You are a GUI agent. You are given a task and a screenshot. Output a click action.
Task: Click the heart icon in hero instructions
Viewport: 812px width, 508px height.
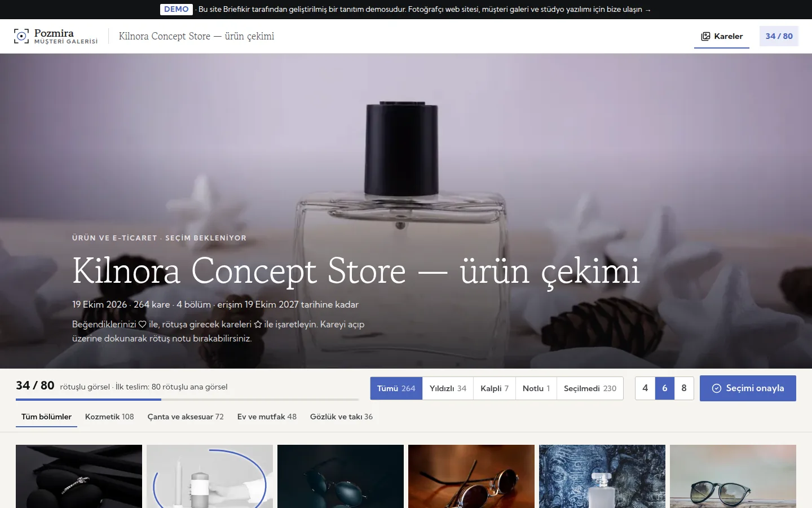[142, 324]
